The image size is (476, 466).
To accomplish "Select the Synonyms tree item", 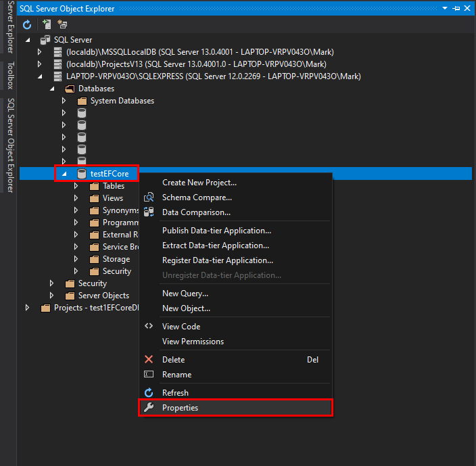I will (x=120, y=210).
